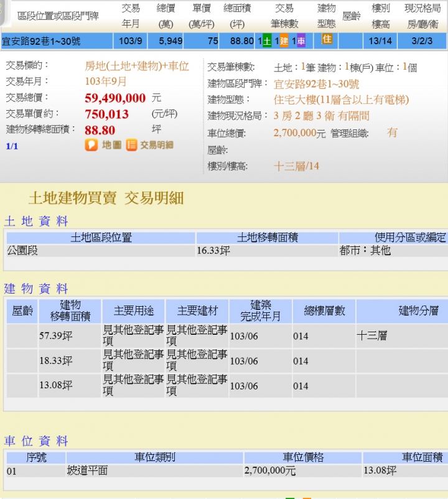The height and width of the screenshot is (499, 448).
Task: Click the 房地(土地+建物)+車位 value
Action: coord(137,66)
